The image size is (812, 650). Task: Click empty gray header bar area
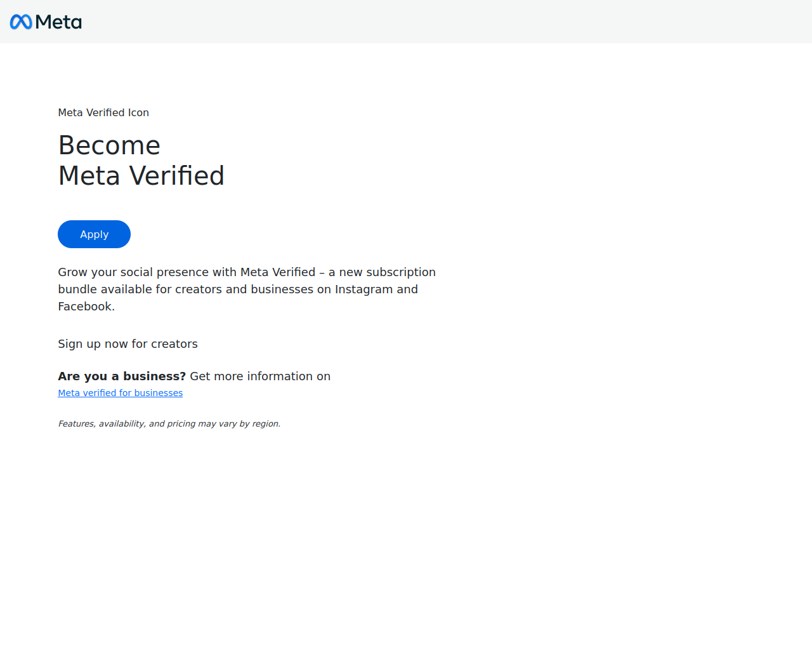click(x=444, y=22)
